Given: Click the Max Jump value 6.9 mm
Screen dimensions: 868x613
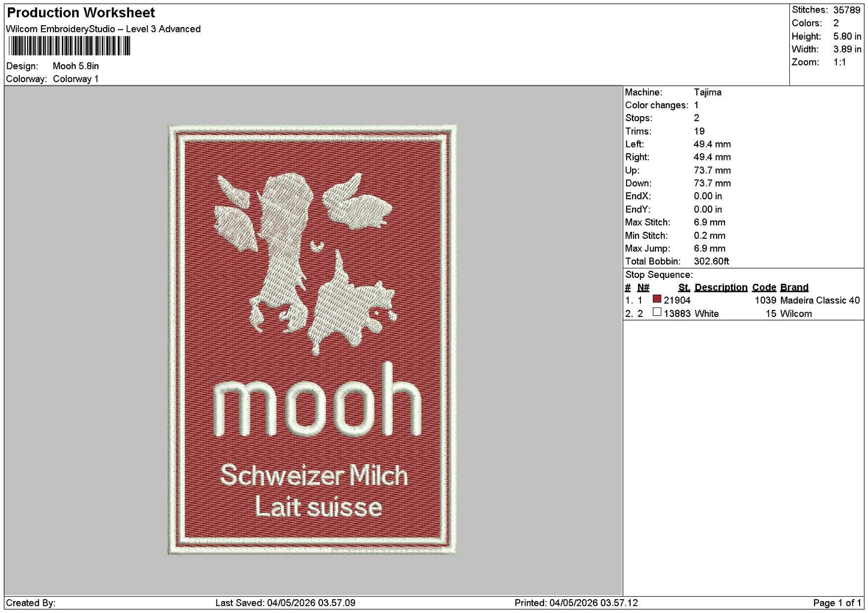Looking at the screenshot, I should pos(709,249).
